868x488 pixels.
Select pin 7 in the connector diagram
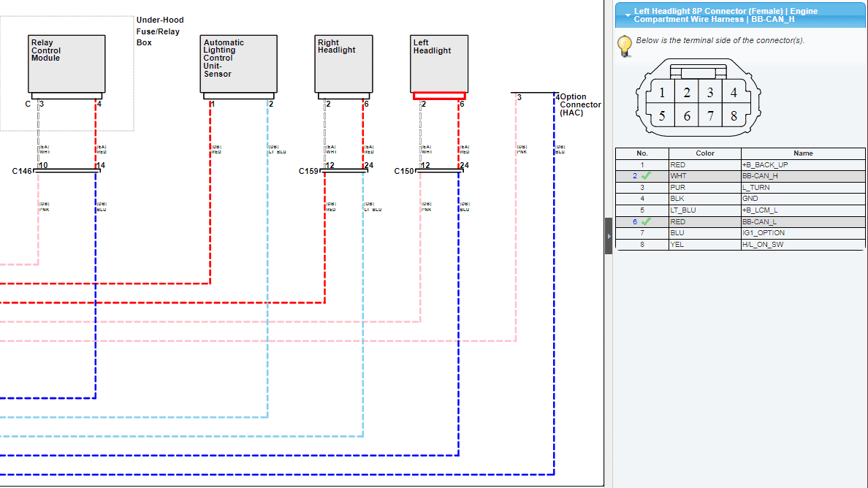[x=710, y=116]
